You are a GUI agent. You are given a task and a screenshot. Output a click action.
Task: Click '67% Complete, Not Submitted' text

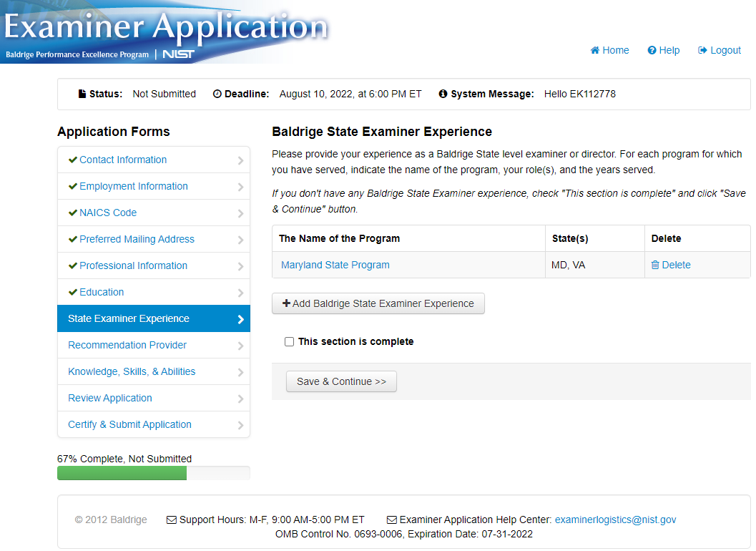coord(124,459)
